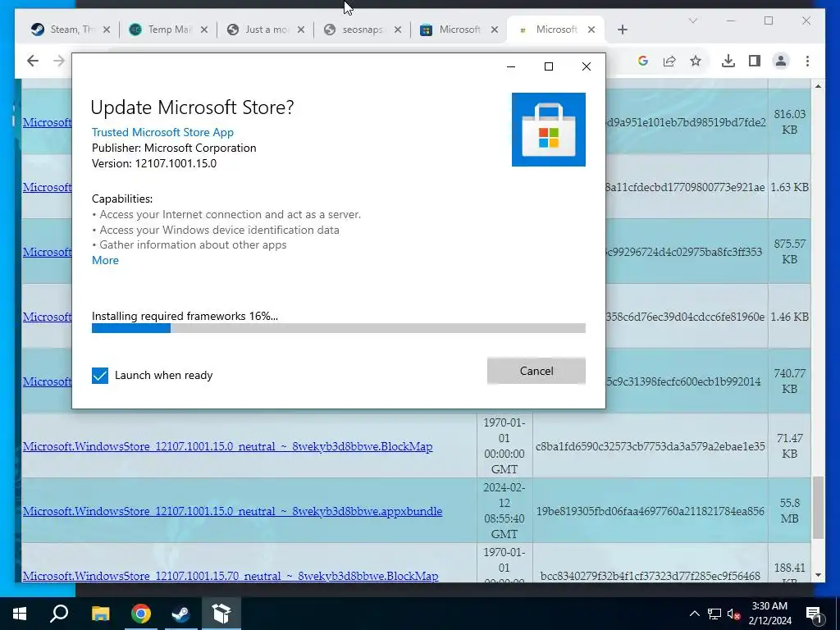Cancel the Microsoft Store update

pyautogui.click(x=536, y=371)
